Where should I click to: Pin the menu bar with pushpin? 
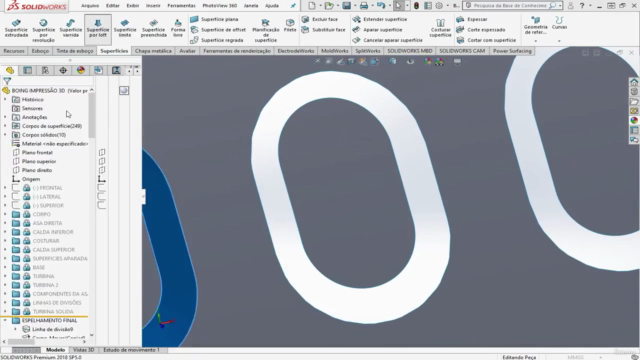[293, 6]
